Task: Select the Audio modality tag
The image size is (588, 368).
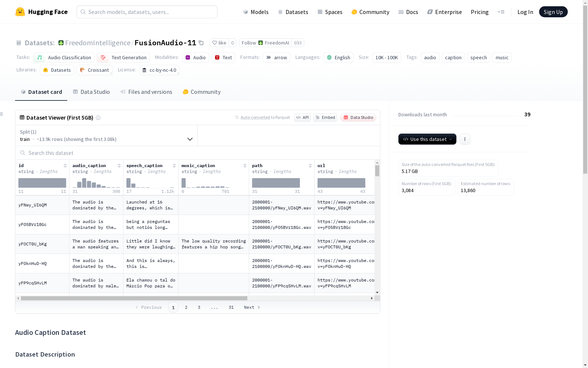Action: (196, 57)
